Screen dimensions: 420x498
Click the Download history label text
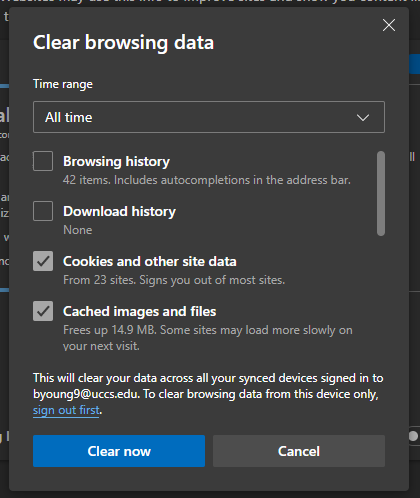coord(119,211)
